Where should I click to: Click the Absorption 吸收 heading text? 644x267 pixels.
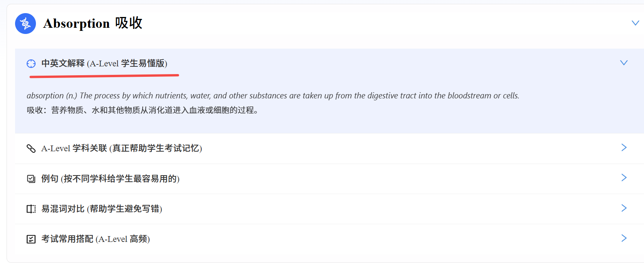point(93,24)
